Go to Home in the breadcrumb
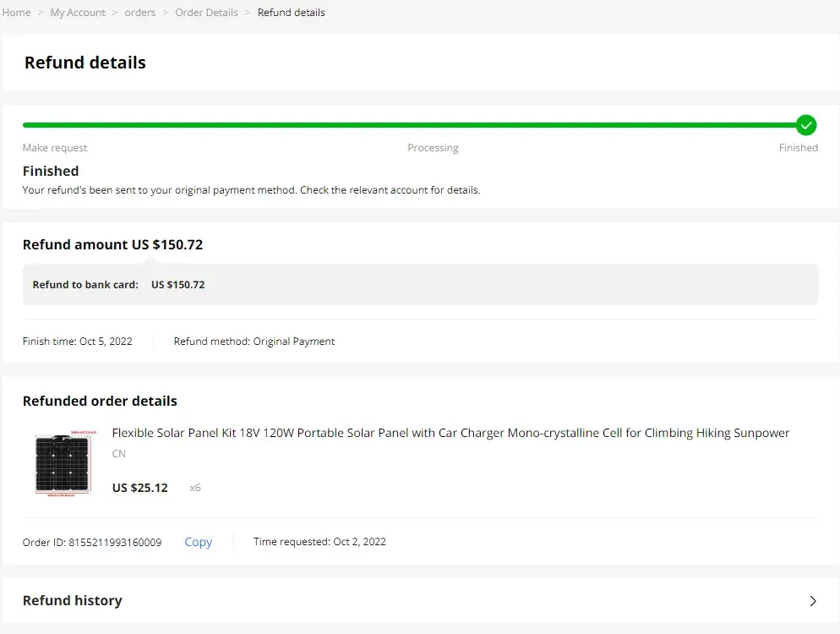This screenshot has height=634, width=840. coord(17,13)
